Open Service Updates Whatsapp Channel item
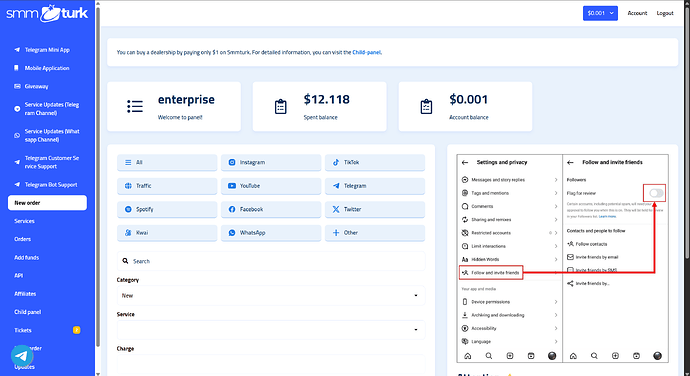This screenshot has width=690, height=376. tap(47, 135)
